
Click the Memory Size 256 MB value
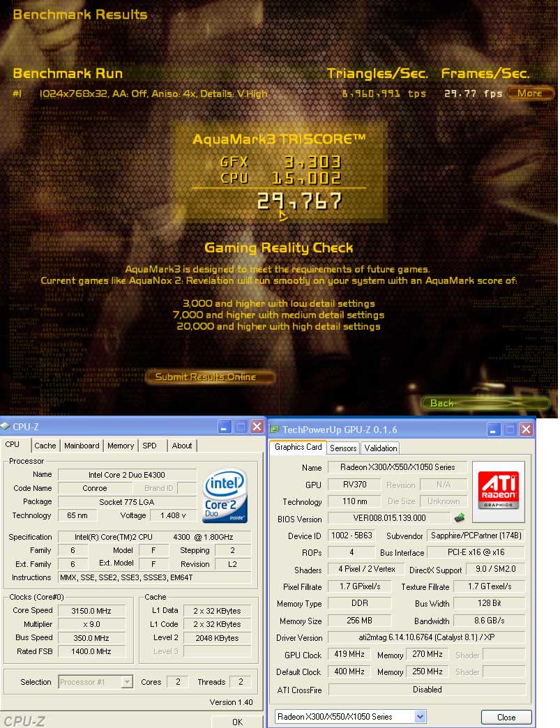[359, 621]
